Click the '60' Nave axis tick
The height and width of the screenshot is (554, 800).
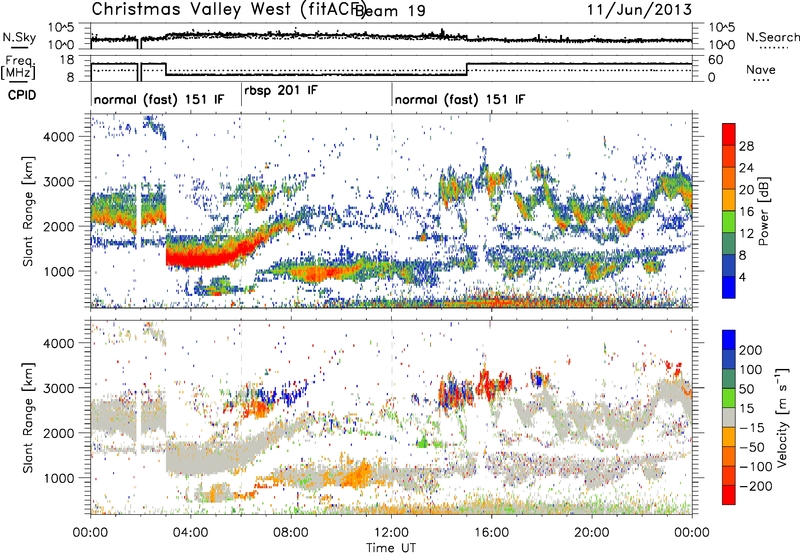point(716,60)
